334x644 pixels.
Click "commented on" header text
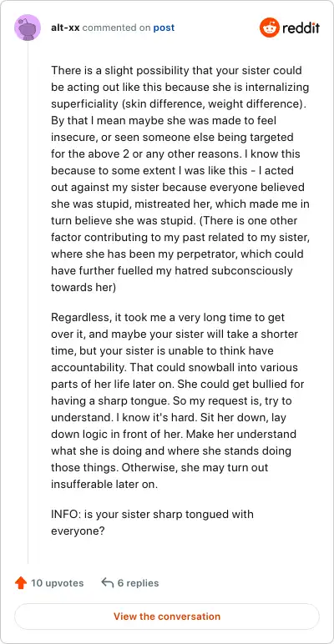click(x=116, y=28)
